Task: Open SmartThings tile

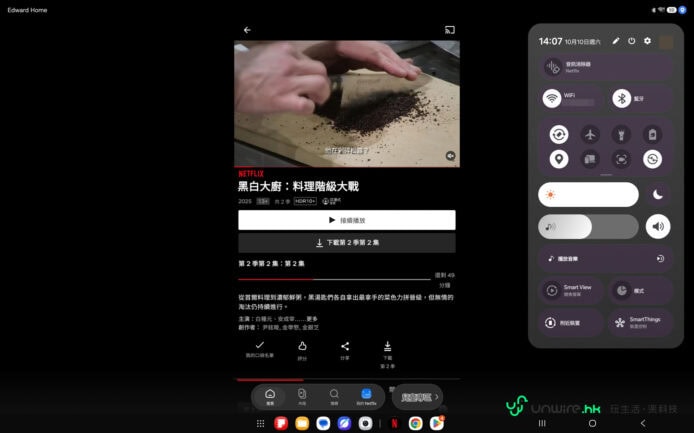Action: coord(640,322)
